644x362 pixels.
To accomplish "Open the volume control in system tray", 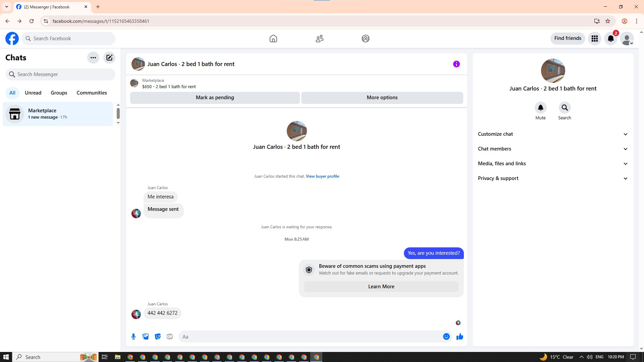I will tap(589, 357).
